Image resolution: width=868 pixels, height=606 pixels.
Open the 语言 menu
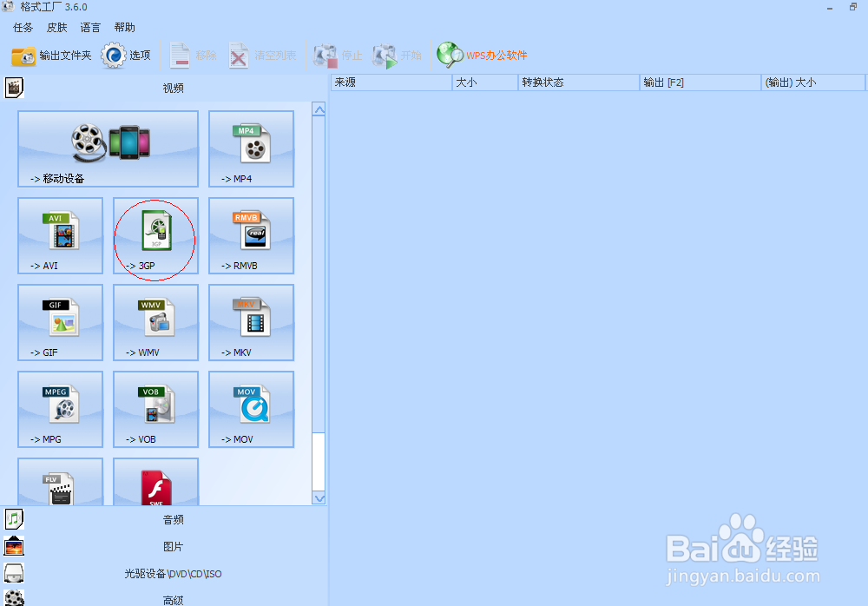(90, 28)
